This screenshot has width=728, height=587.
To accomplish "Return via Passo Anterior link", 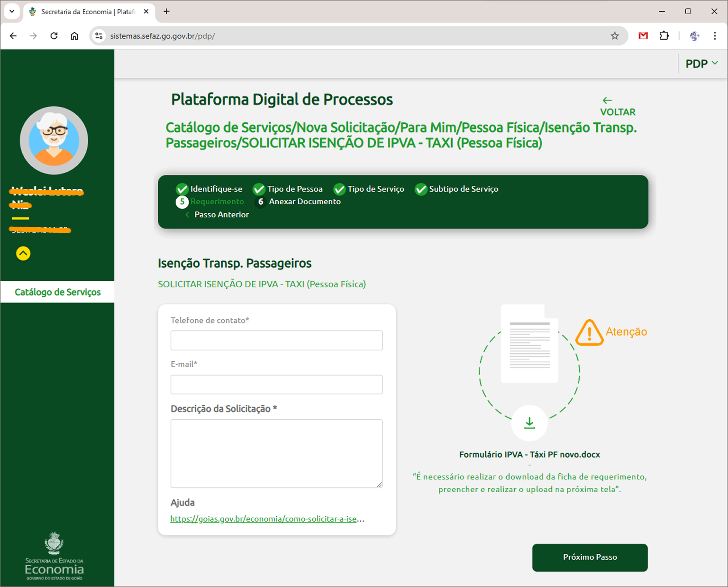I will coord(221,215).
